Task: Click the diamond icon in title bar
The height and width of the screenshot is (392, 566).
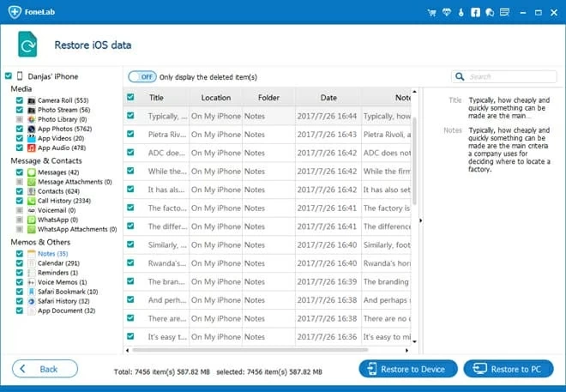Action: 449,13
